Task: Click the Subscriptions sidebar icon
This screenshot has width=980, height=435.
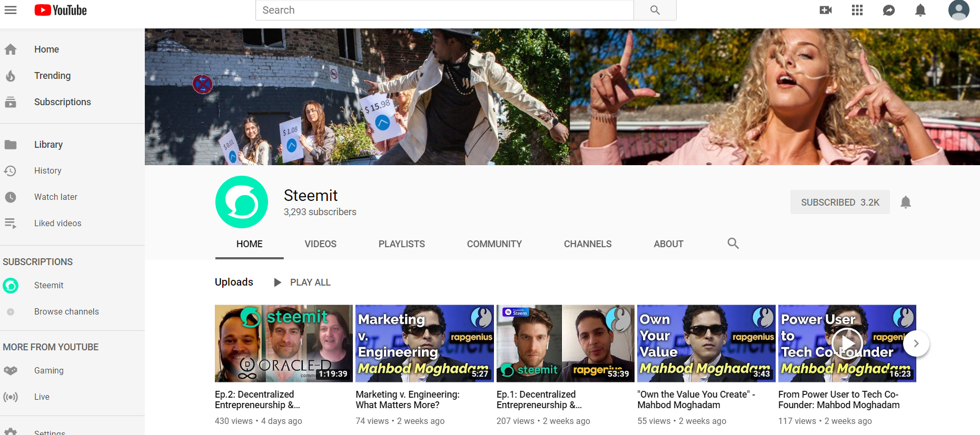Action: (x=11, y=102)
